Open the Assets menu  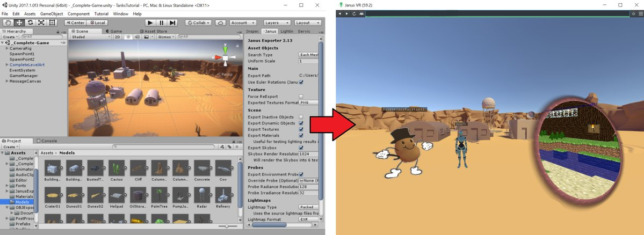[30, 13]
